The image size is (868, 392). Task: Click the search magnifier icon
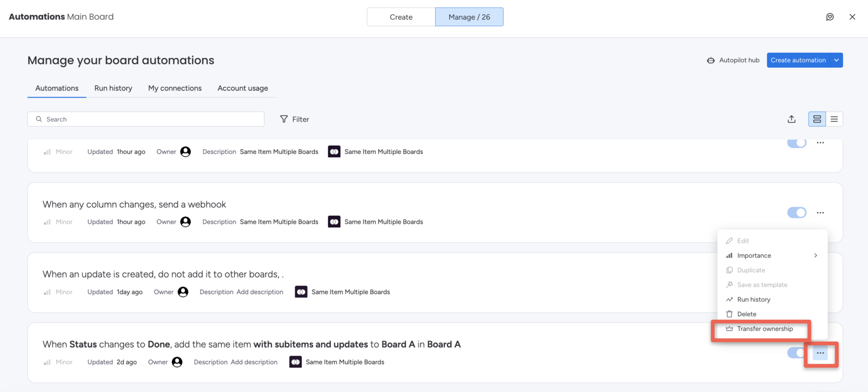point(39,119)
